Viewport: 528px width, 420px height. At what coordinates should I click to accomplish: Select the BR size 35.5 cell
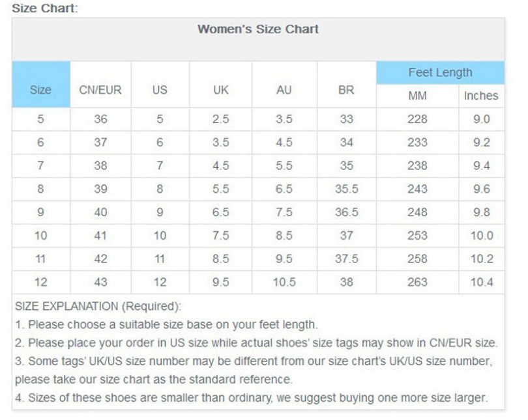[x=346, y=189]
